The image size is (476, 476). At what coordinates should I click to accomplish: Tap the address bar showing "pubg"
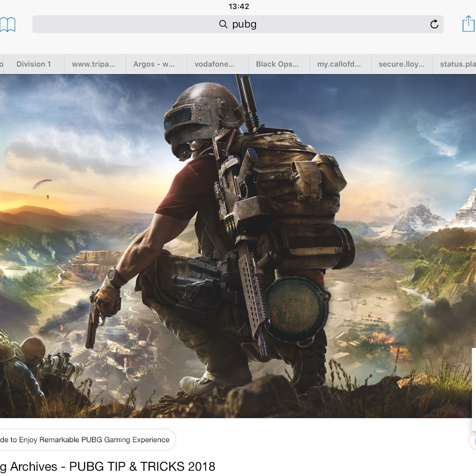(238, 24)
